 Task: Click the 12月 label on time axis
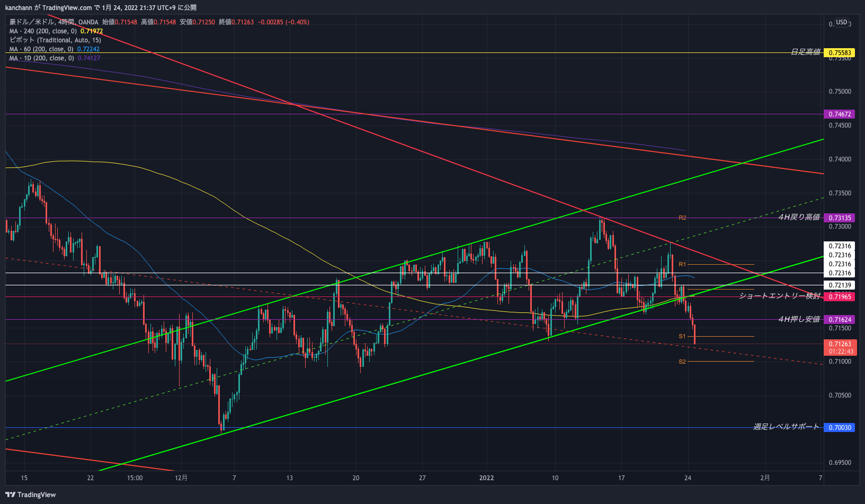click(181, 478)
